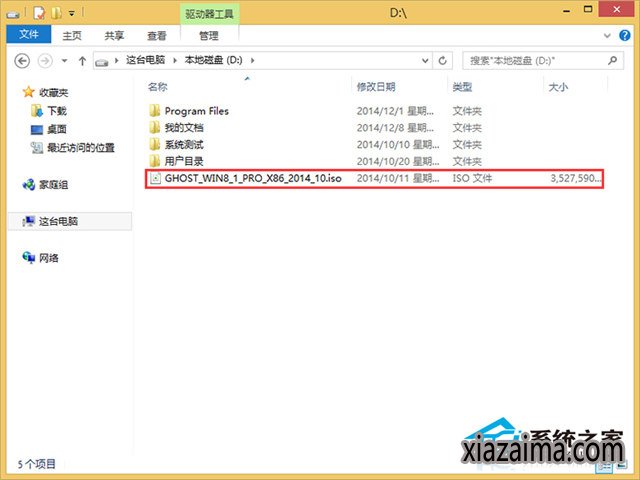Open the Quick Access Toolbar customize dropdown
Viewport: 640px width, 480px height.
click(72, 13)
